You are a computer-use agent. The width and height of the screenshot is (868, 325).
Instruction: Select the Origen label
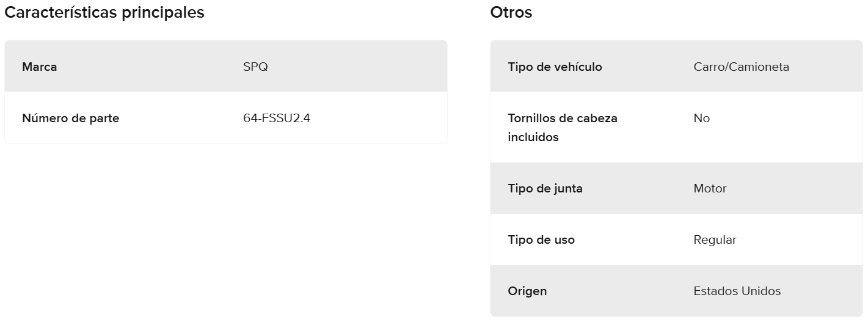tap(527, 291)
